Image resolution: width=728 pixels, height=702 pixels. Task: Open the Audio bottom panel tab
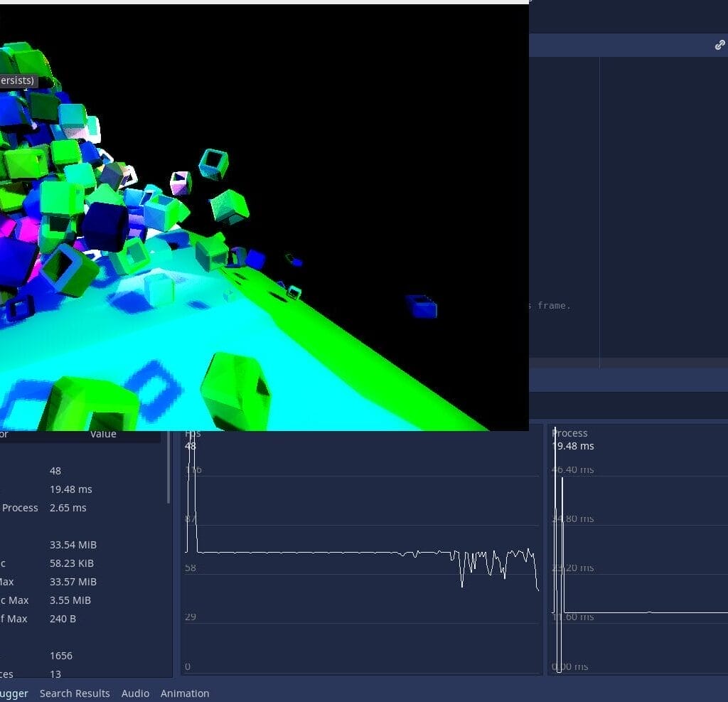tap(135, 693)
